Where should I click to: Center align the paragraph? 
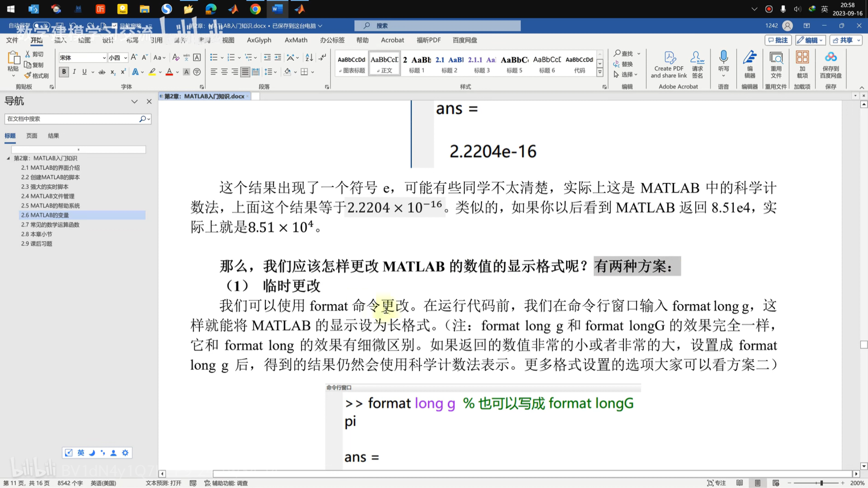point(224,72)
